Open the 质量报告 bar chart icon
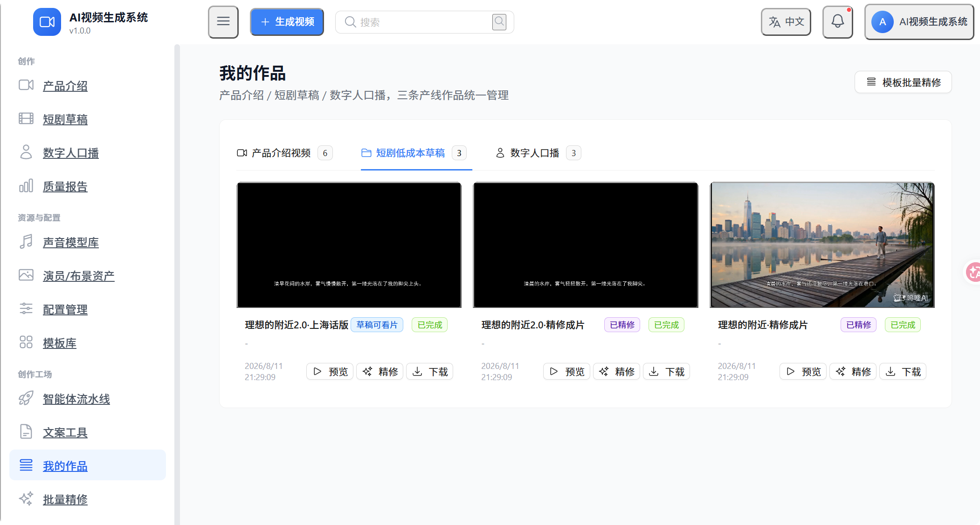980x525 pixels. [x=26, y=186]
